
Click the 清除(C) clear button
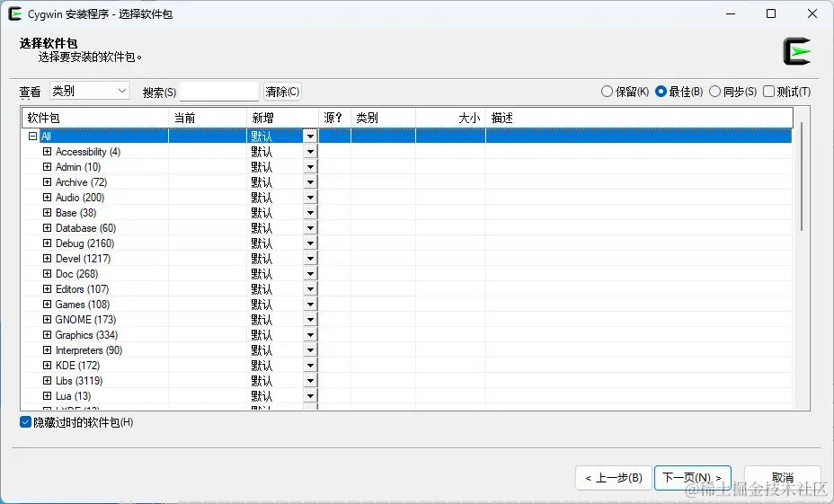(x=282, y=92)
